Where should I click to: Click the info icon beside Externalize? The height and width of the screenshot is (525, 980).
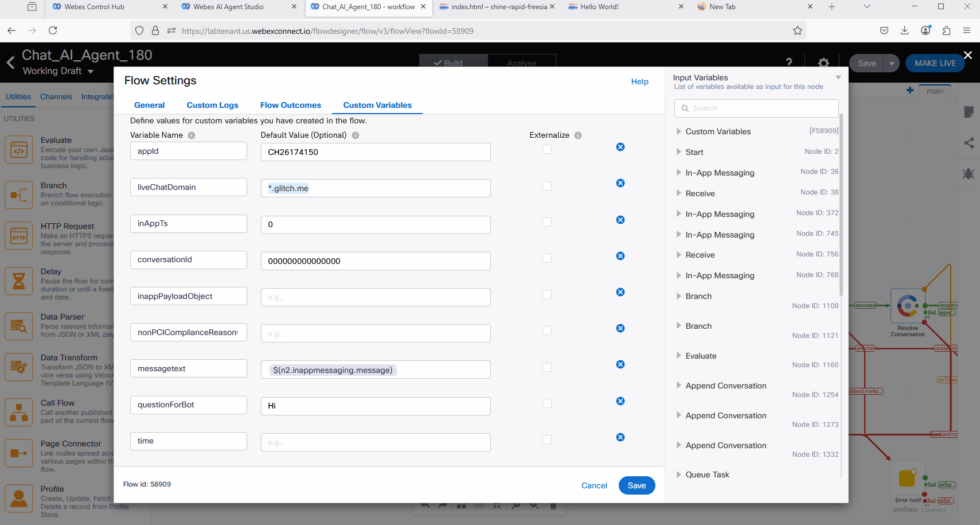click(x=578, y=135)
